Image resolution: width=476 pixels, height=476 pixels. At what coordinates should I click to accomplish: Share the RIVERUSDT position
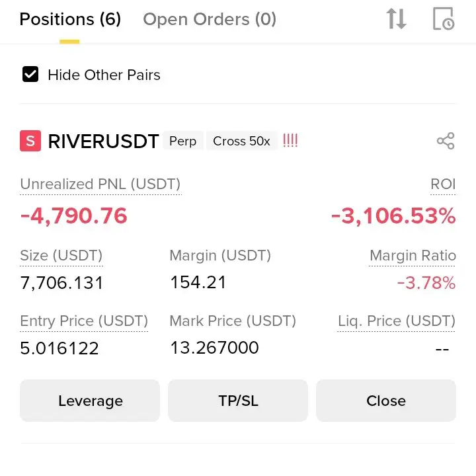click(446, 141)
